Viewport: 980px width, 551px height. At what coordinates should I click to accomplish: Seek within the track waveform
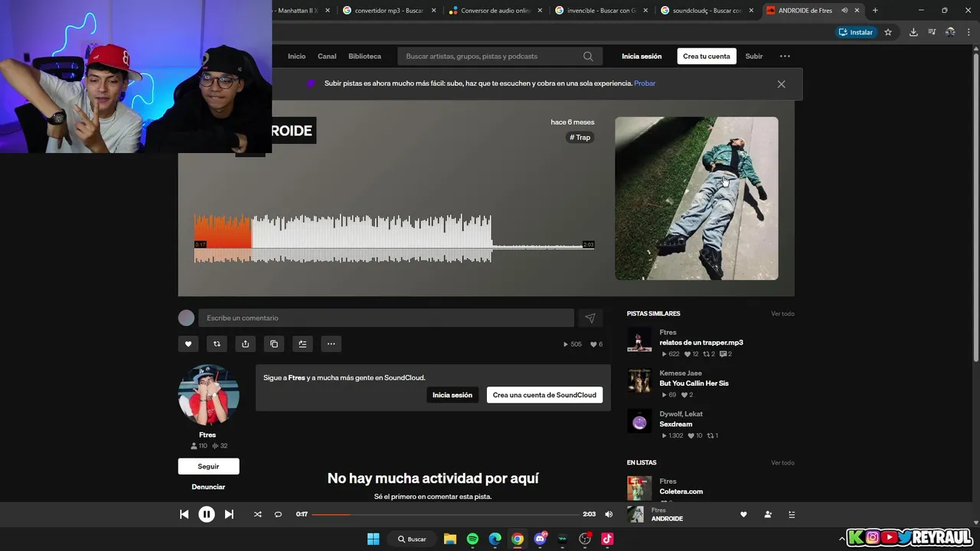[x=394, y=239]
